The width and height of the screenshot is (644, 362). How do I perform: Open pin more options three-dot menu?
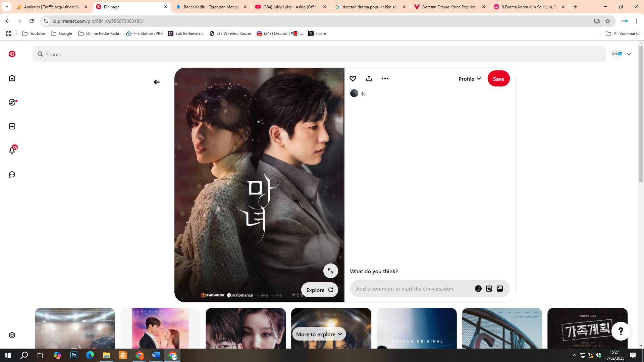click(385, 78)
